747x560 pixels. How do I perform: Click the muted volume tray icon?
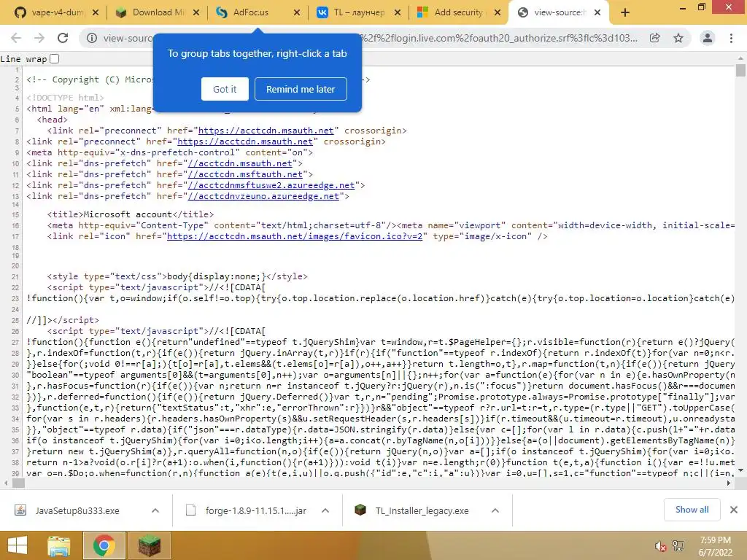tap(660, 546)
